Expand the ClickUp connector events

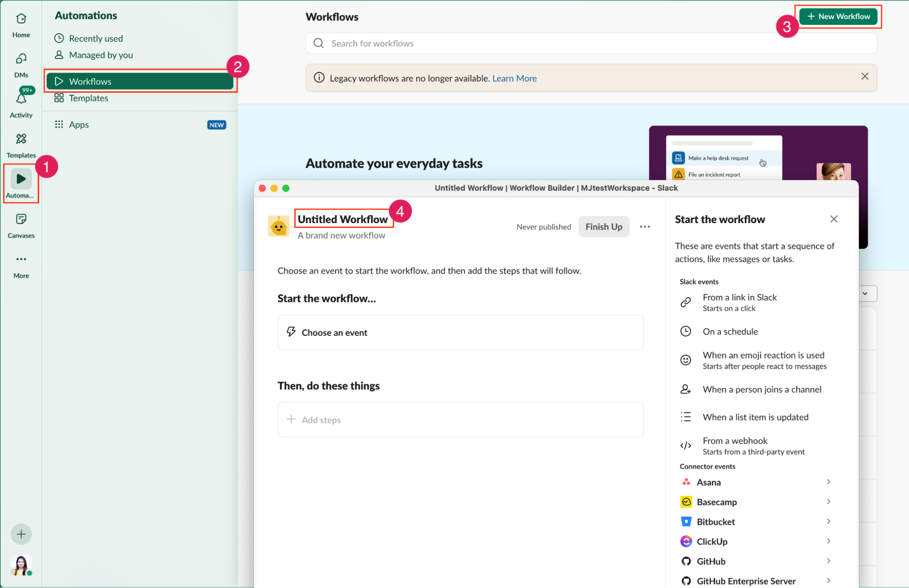(x=828, y=541)
